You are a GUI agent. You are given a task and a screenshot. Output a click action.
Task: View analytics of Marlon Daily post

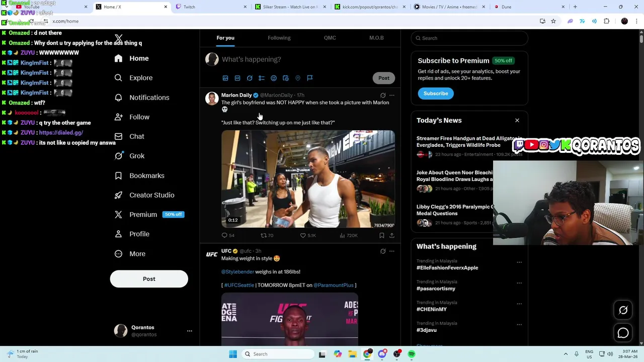click(x=348, y=235)
